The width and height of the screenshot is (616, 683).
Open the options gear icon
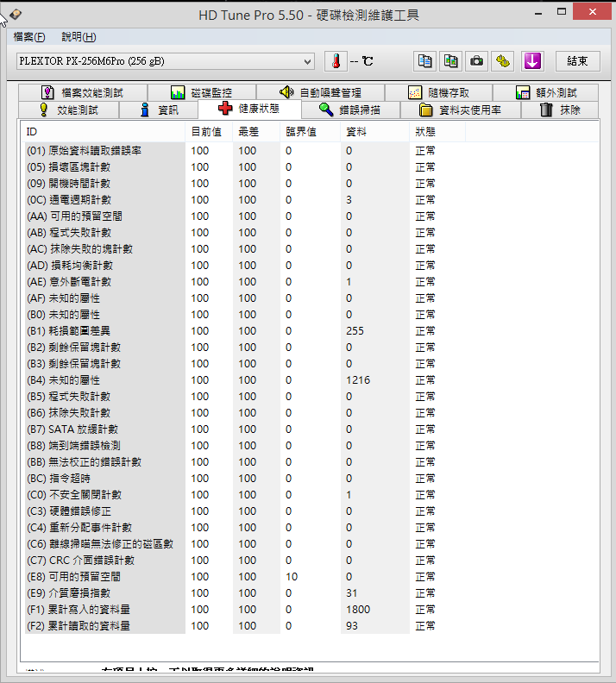pos(503,61)
